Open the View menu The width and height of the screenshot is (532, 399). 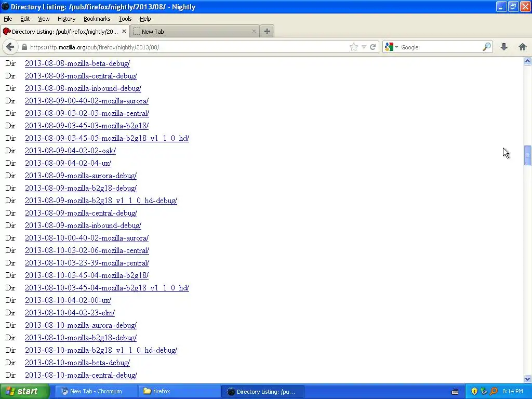44,19
